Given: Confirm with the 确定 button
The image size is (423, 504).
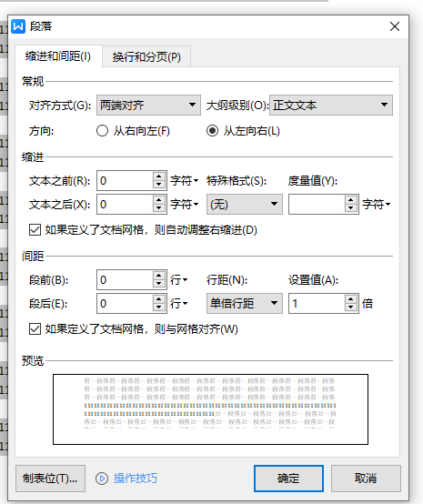Looking at the screenshot, I should pyautogui.click(x=288, y=479).
